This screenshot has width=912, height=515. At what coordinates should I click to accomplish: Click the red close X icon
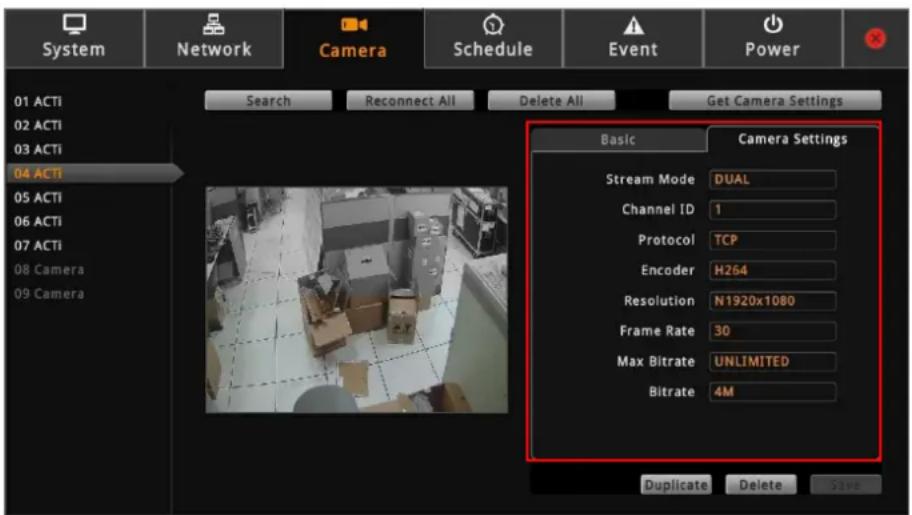tap(875, 39)
